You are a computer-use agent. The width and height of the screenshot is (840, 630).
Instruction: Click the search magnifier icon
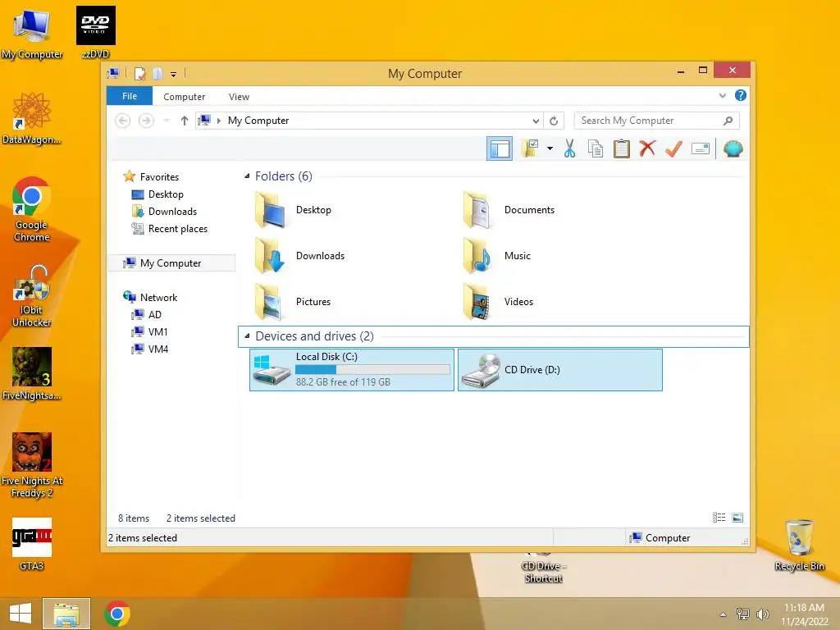[x=728, y=121]
